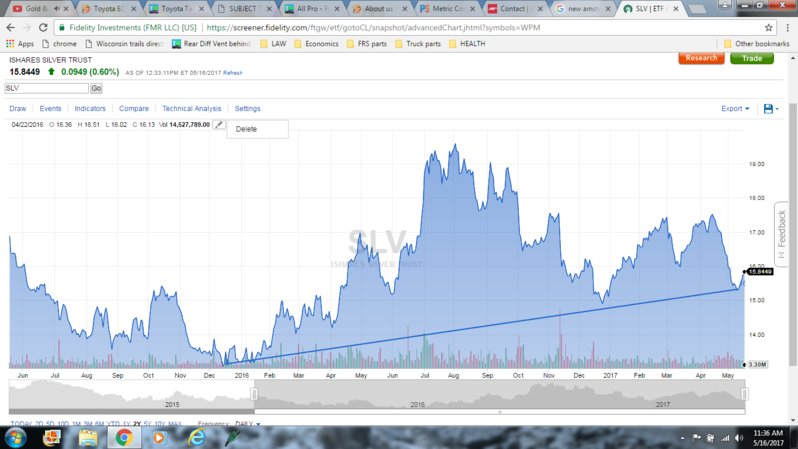
Task: Expand the Export dropdown
Action: pyautogui.click(x=735, y=108)
